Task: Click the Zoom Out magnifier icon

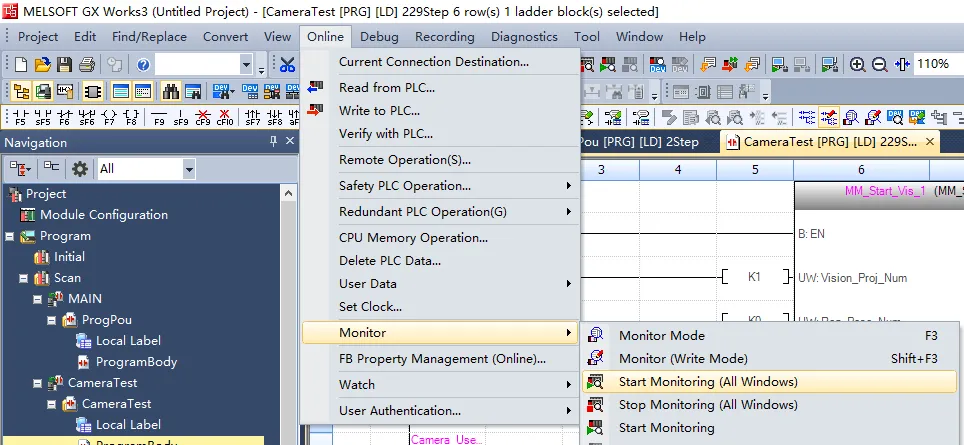Action: (880, 65)
